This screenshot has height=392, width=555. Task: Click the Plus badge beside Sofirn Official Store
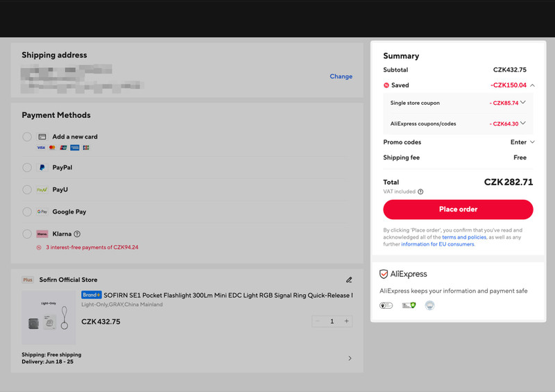point(28,280)
